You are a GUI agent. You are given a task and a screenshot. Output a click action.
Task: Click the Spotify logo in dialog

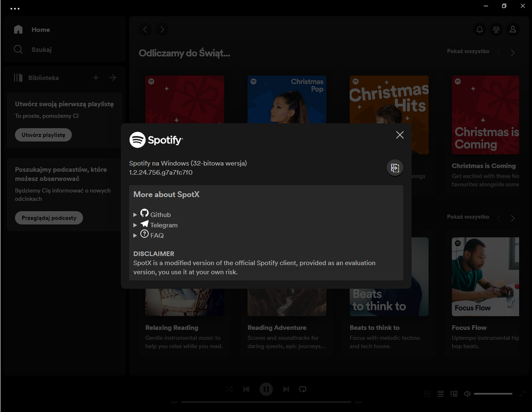(x=156, y=140)
